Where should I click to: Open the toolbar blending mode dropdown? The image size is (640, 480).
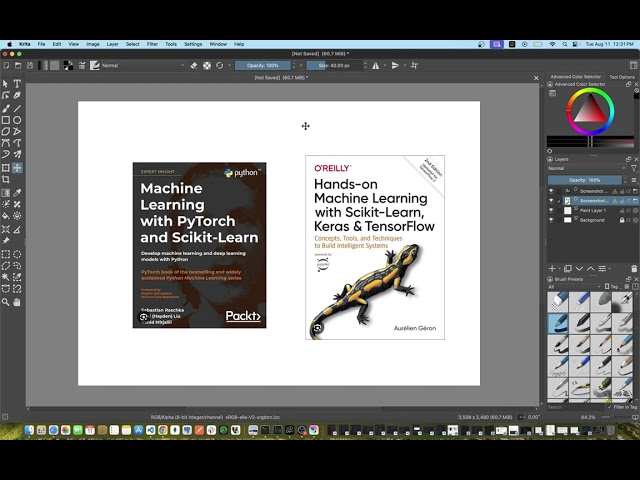coord(143,65)
